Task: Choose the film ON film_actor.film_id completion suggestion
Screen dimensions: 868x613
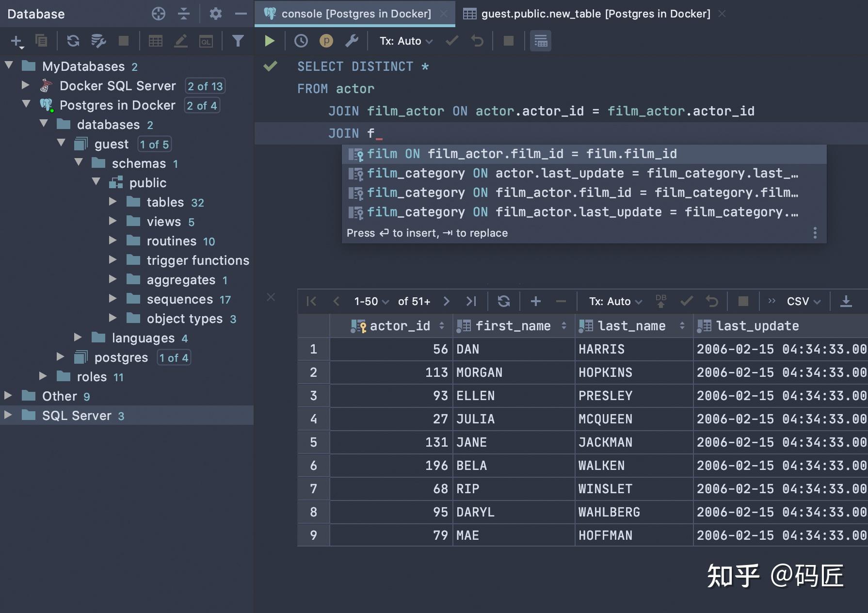Action: pos(519,154)
